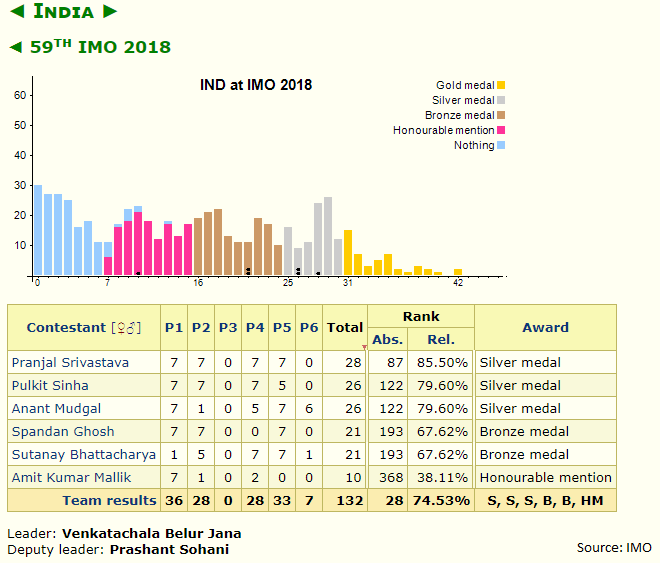Click Anant Mudgal's P6 score 6
This screenshot has width=660, height=563.
(x=309, y=409)
